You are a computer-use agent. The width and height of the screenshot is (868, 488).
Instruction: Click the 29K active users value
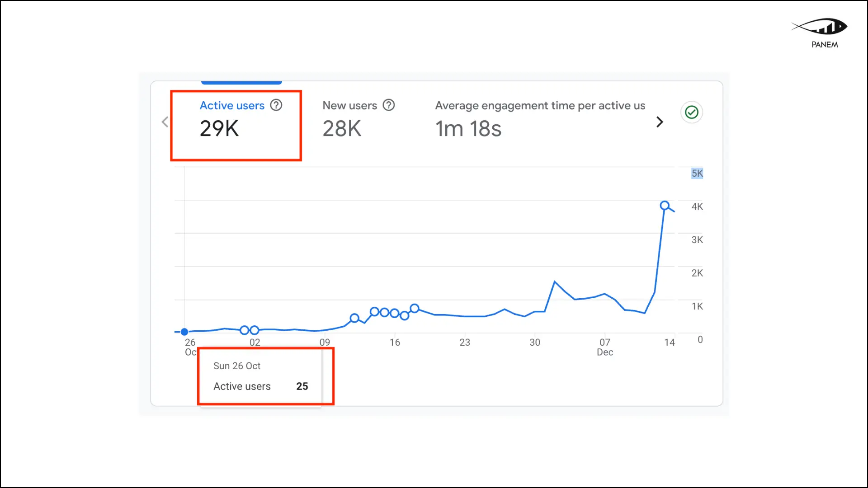[219, 129]
